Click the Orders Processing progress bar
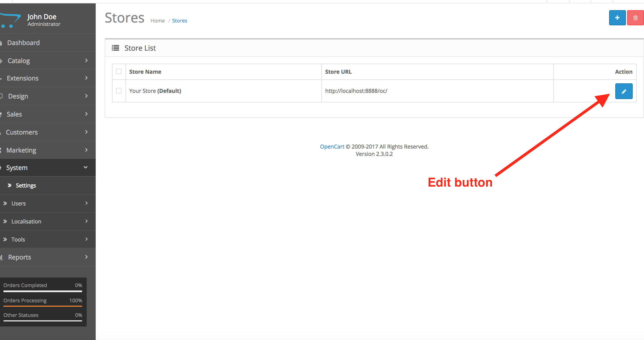Image resolution: width=644 pixels, height=340 pixels. point(43,306)
